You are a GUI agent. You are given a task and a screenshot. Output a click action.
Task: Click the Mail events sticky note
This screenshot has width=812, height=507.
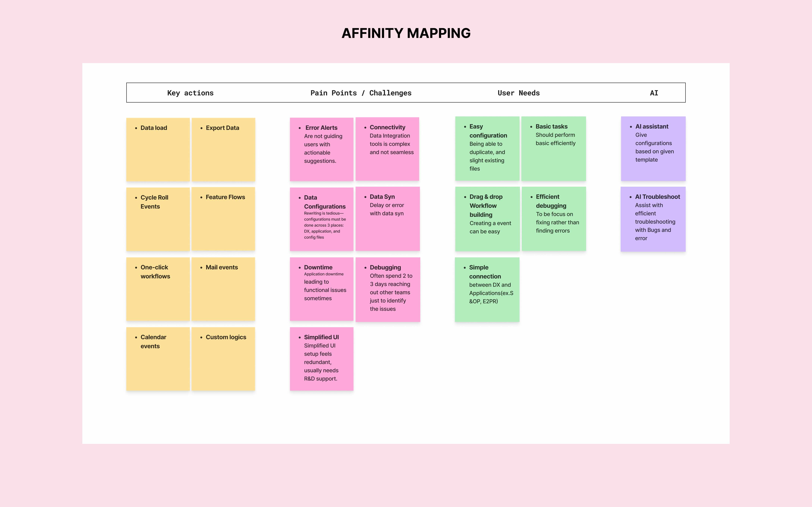(x=223, y=289)
